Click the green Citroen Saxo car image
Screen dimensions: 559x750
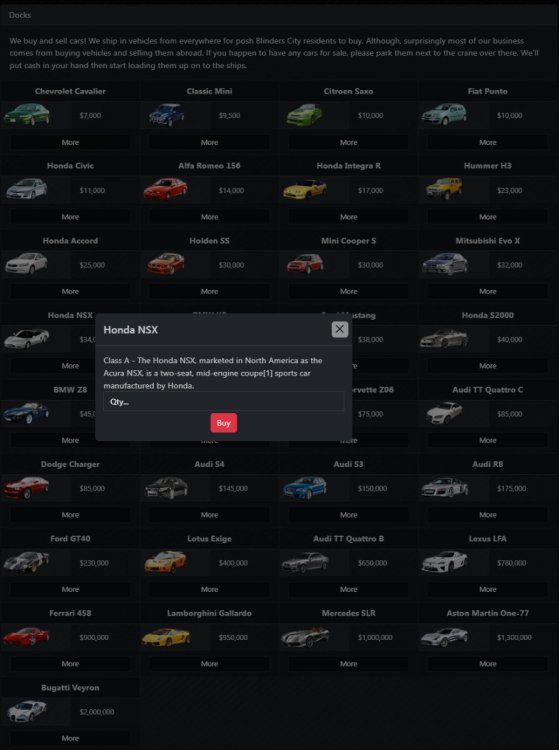coord(305,115)
